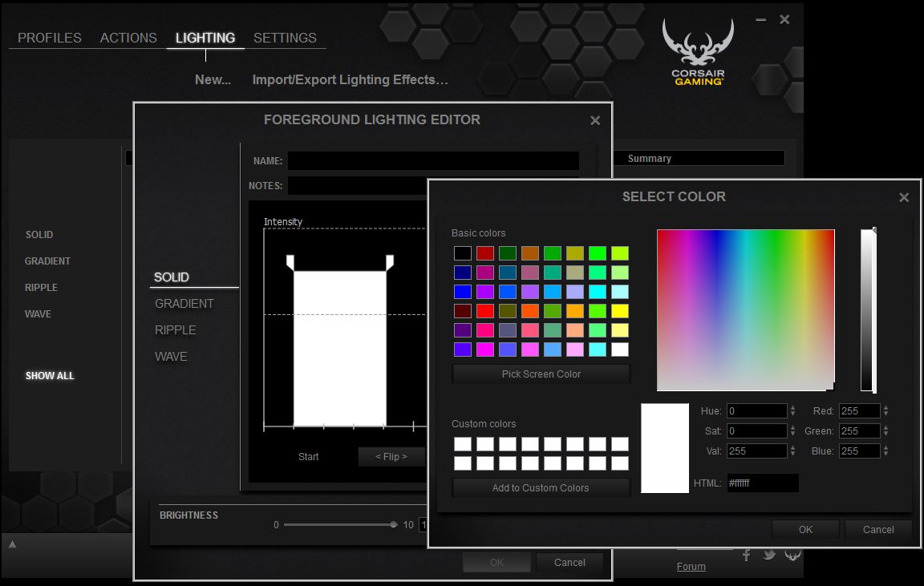Select the left intensity handle marker

coord(290,262)
